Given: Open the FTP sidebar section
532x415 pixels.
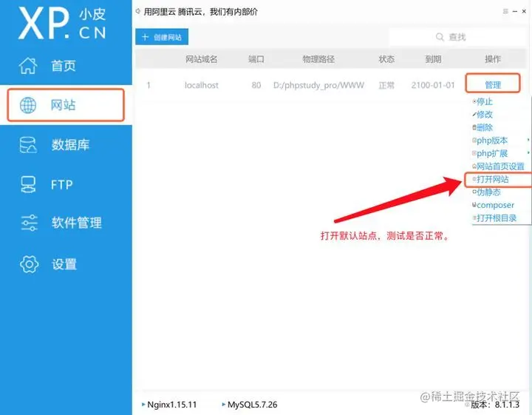Looking at the screenshot, I should pos(62,185).
